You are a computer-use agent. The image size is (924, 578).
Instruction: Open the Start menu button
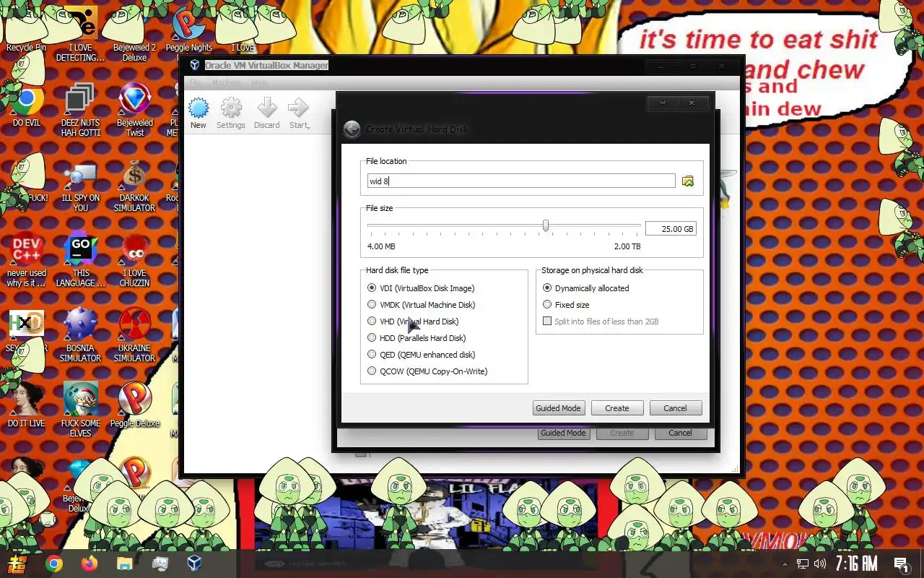coord(17,564)
